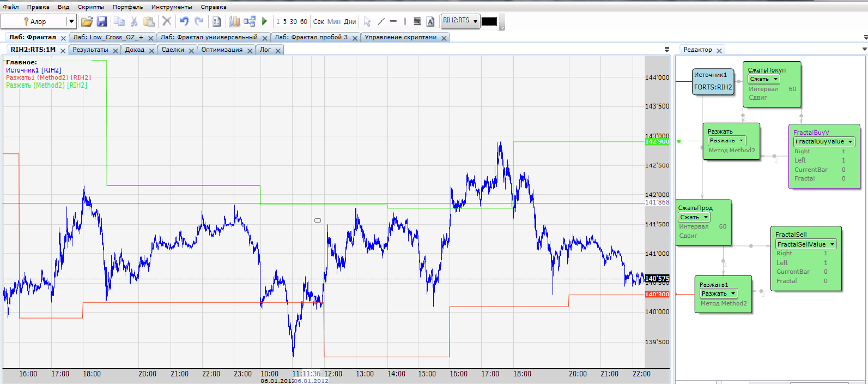Viewport: 868px width, 384px height.
Task: Set interval to 30
Action: (293, 22)
